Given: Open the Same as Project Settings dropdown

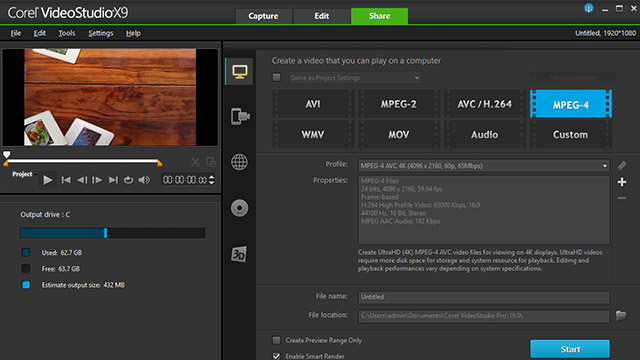Looking at the screenshot, I should tap(355, 78).
